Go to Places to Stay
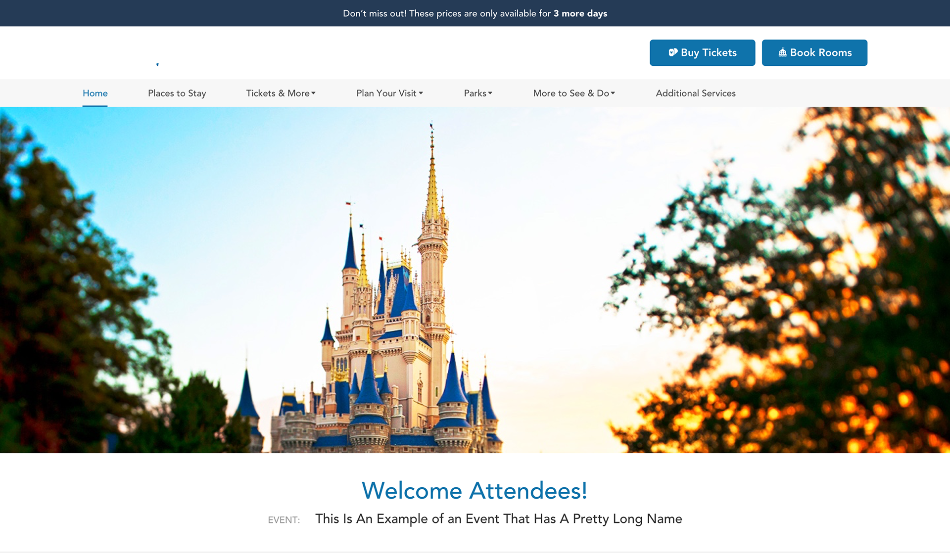950x560 pixels. [177, 93]
